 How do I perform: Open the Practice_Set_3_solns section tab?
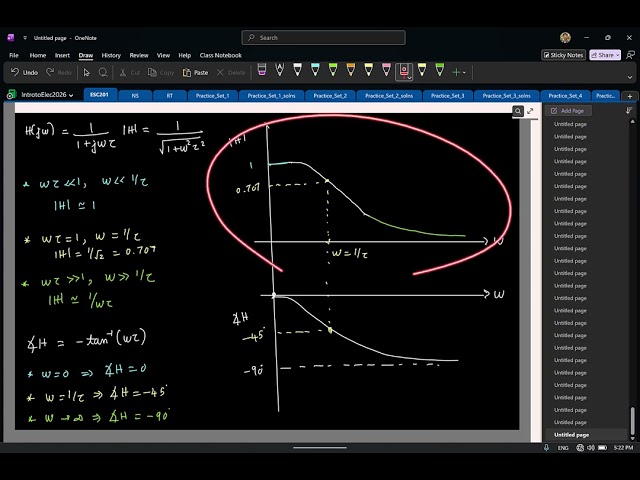coord(507,96)
